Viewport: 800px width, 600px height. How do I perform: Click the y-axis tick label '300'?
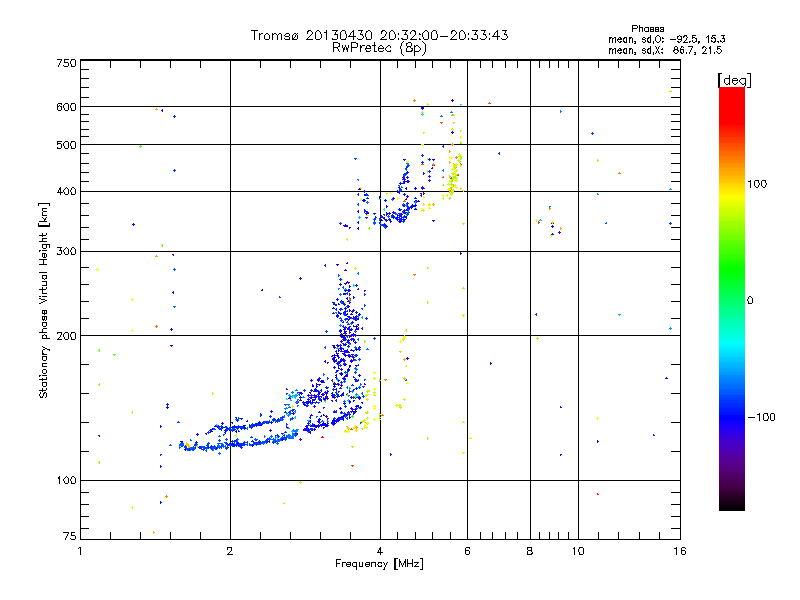[67, 252]
